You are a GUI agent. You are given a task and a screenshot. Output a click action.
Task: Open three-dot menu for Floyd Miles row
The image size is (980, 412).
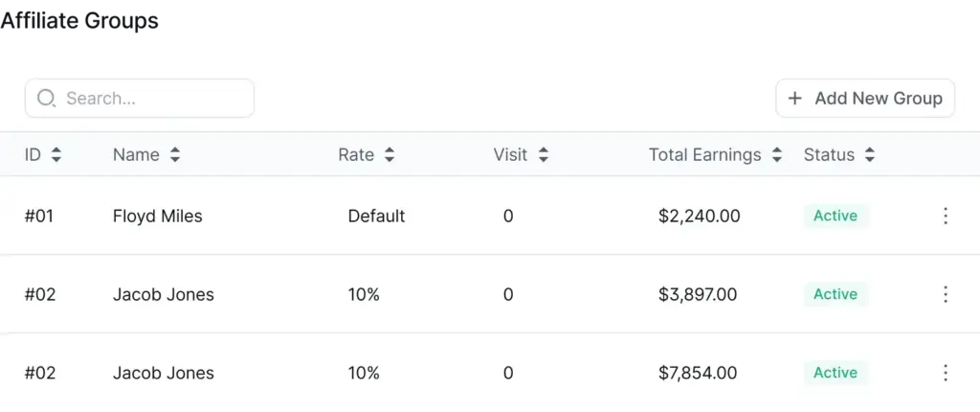(945, 216)
